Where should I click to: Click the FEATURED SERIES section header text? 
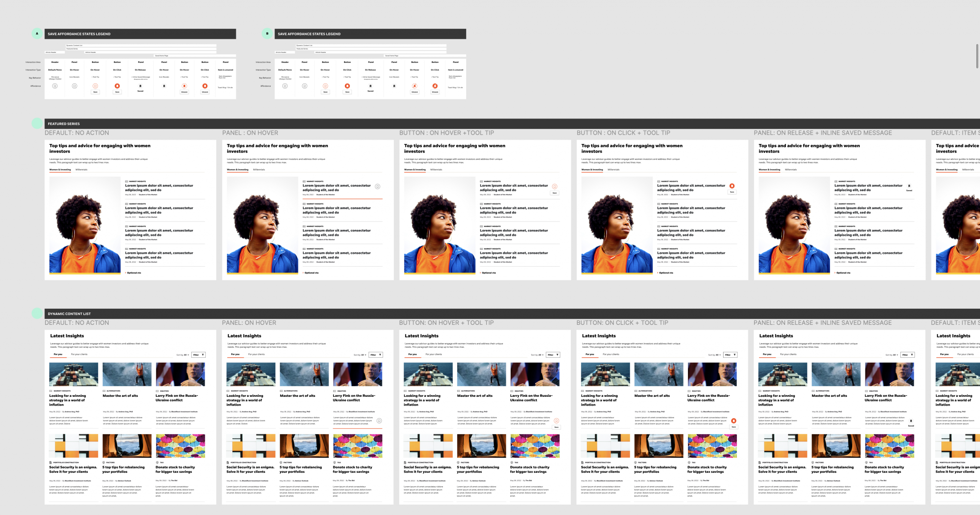pos(64,124)
